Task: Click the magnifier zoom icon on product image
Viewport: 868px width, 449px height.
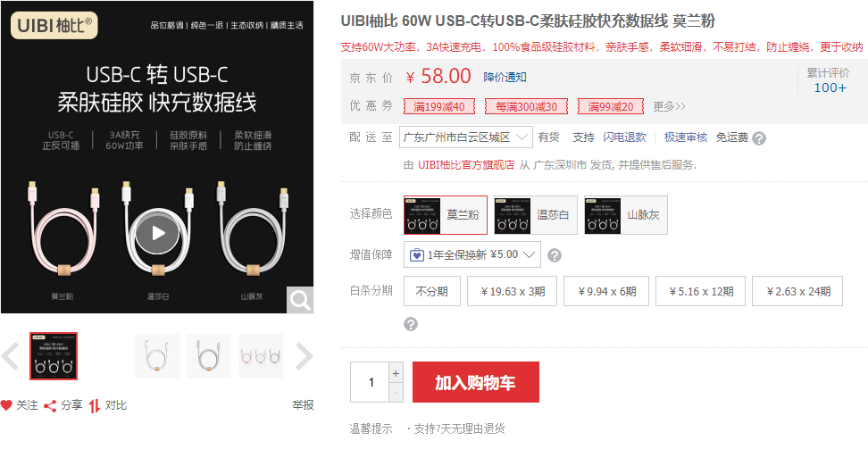Action: [x=300, y=300]
